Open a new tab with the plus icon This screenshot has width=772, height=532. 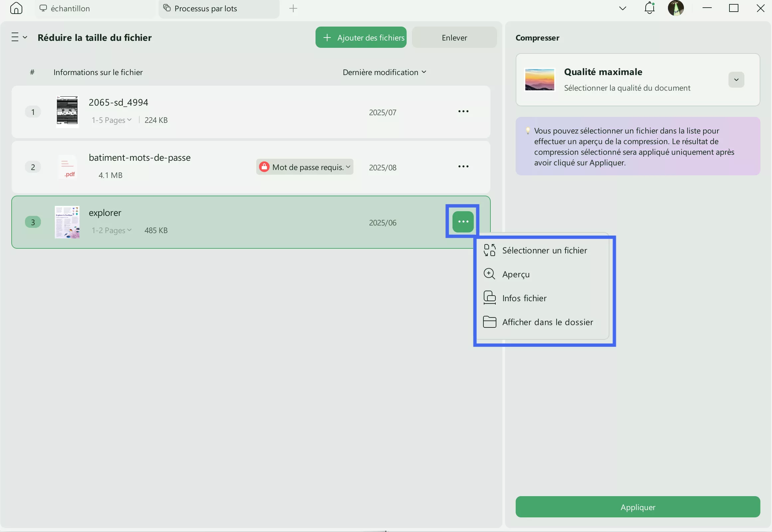tap(293, 8)
